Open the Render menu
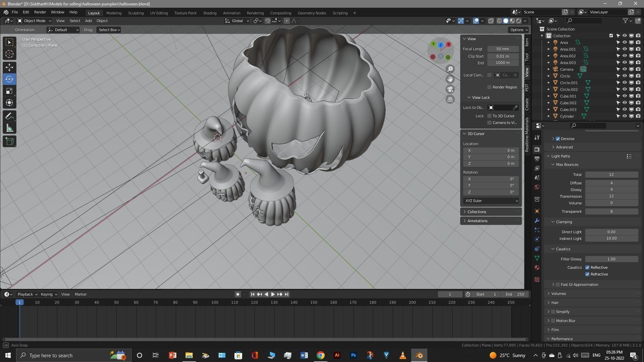644x362 pixels. pyautogui.click(x=40, y=12)
